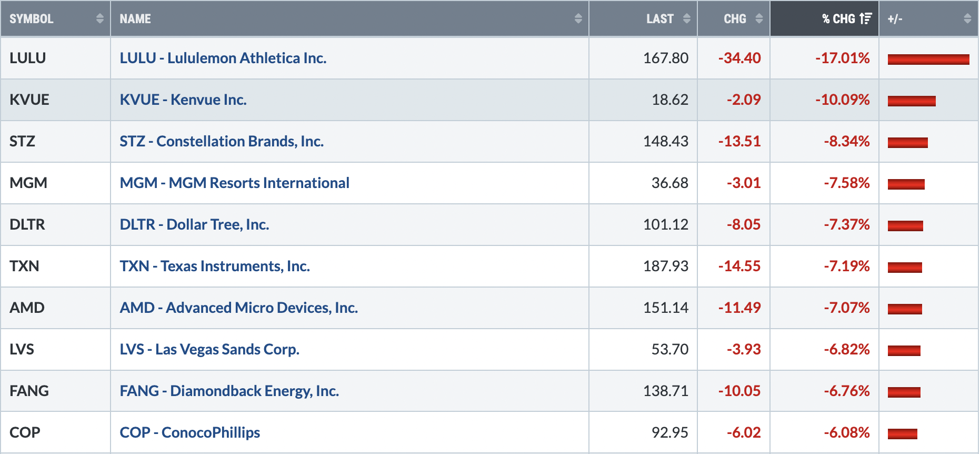Image resolution: width=980 pixels, height=454 pixels.
Task: Sort by LAST price arrow icon
Action: tap(687, 19)
